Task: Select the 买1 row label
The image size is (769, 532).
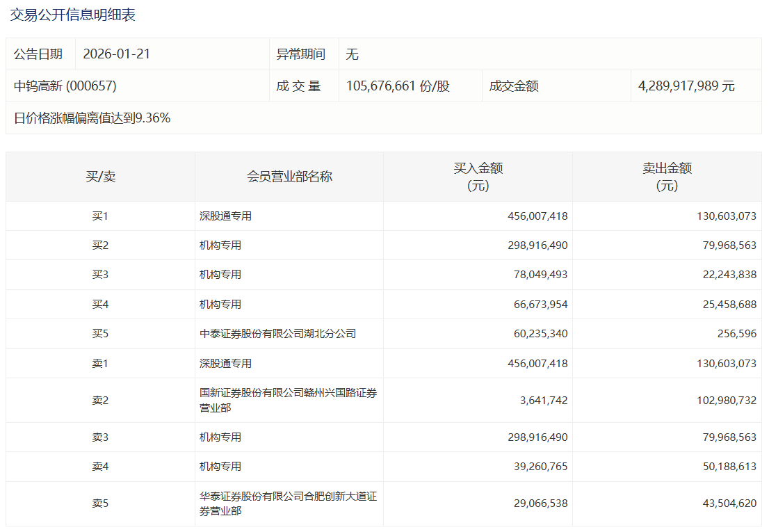Action: (100, 216)
